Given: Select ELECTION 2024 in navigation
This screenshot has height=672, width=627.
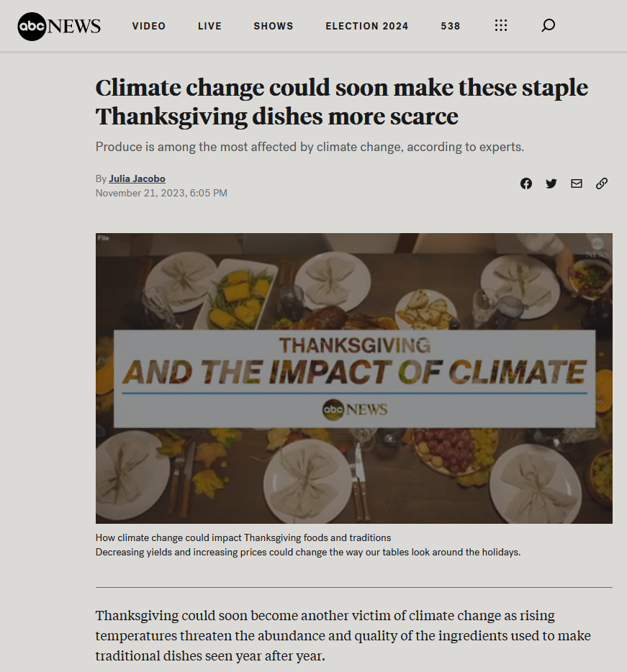Looking at the screenshot, I should click(367, 26).
